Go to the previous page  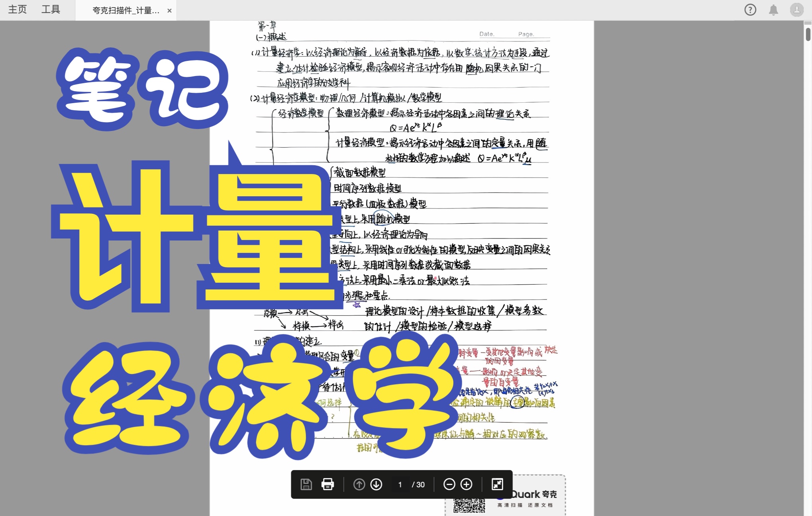tap(359, 485)
